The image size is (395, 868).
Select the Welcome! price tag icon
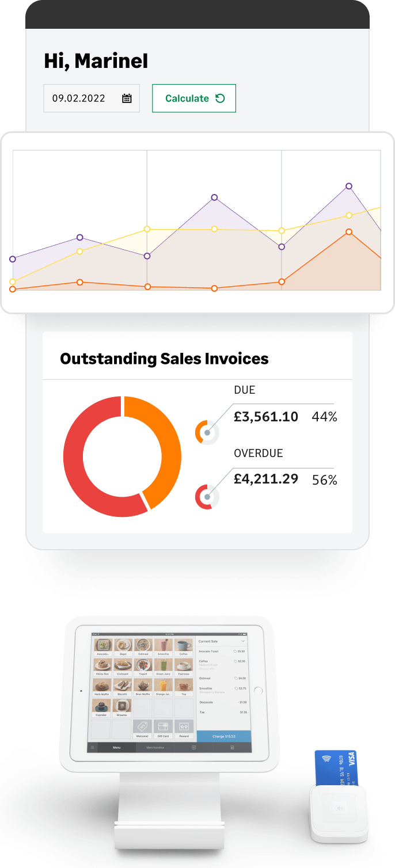coord(142,726)
